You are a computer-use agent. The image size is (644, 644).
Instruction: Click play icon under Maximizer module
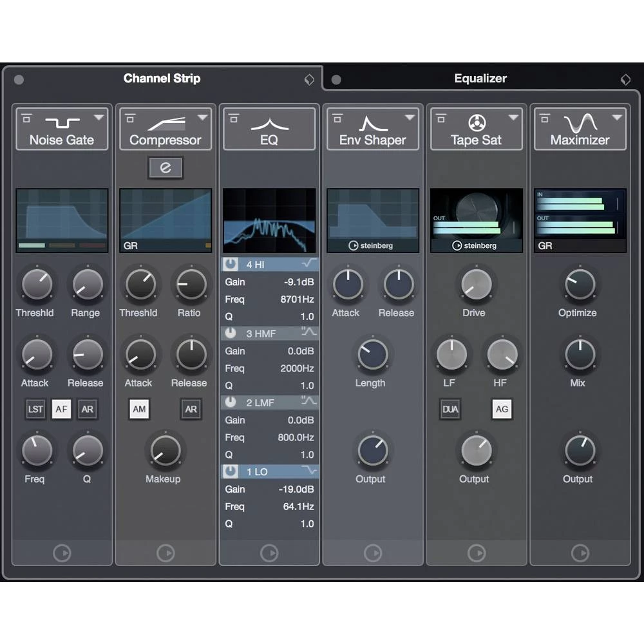(580, 553)
